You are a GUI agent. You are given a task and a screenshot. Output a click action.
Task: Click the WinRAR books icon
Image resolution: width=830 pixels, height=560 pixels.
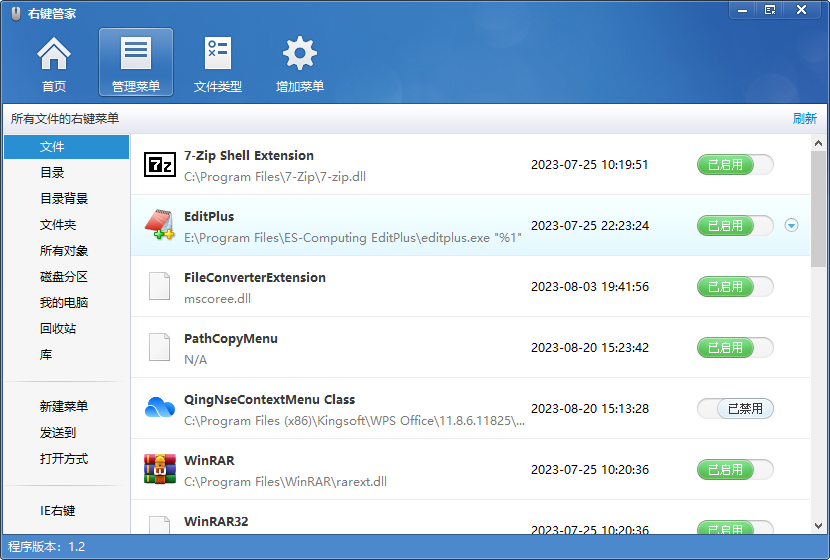160,469
